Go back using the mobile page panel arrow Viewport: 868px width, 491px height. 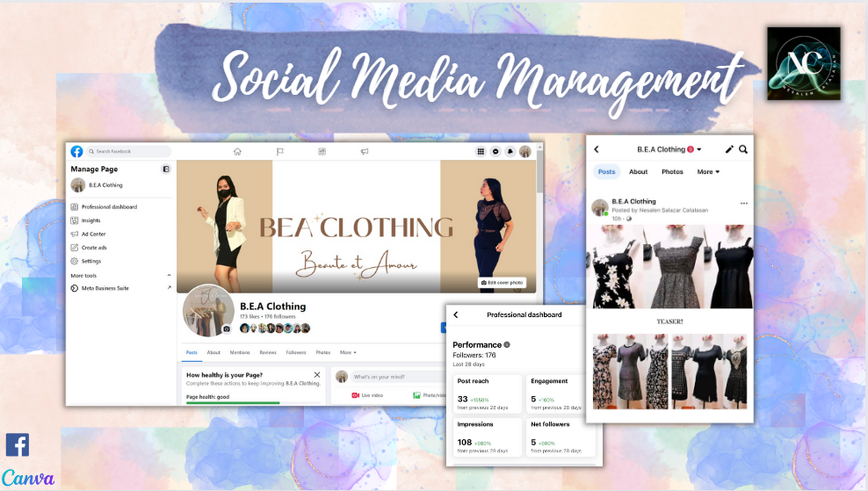[x=597, y=149]
